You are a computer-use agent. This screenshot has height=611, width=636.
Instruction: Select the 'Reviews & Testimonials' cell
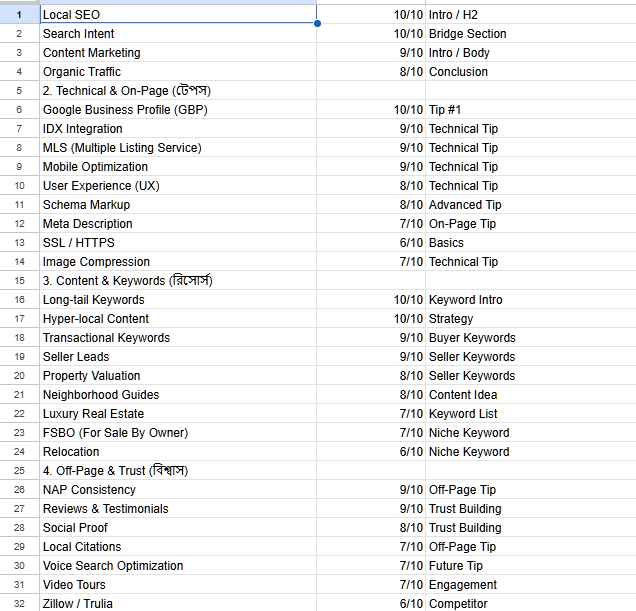pos(178,509)
